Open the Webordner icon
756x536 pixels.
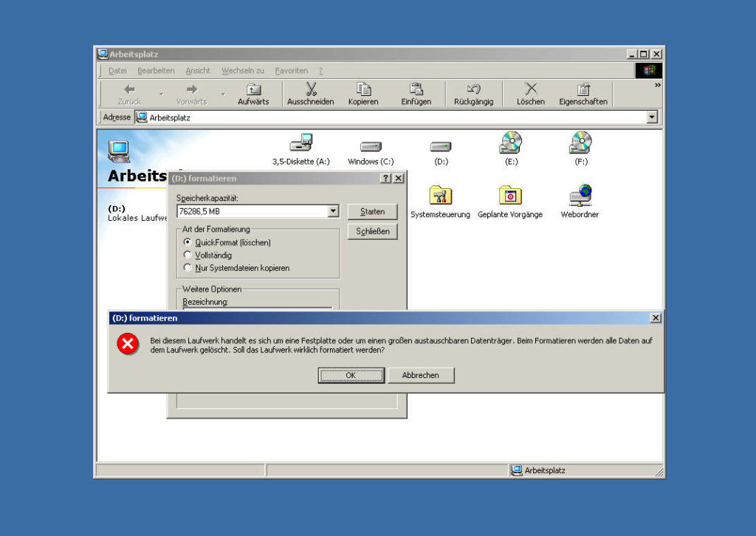pyautogui.click(x=579, y=196)
